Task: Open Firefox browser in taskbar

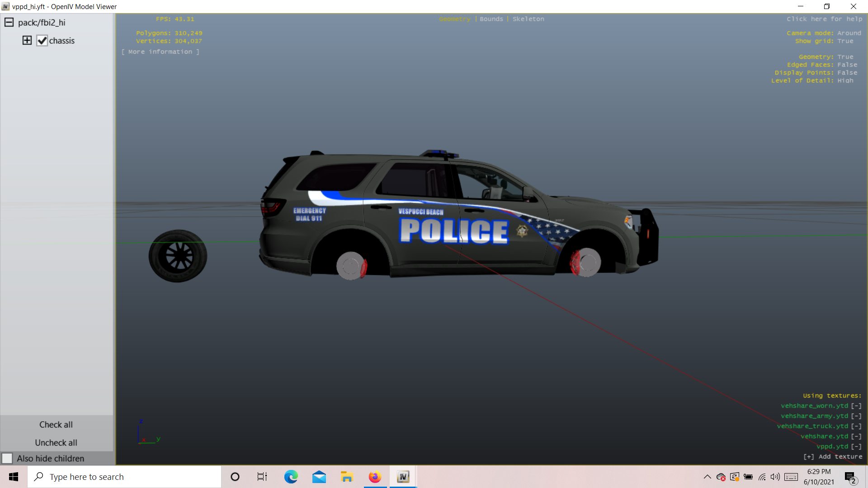Action: coord(375,477)
